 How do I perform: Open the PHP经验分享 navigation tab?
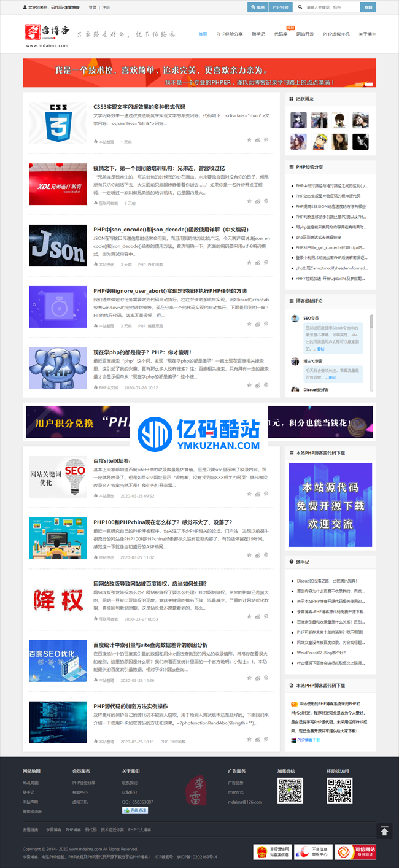coord(230,34)
